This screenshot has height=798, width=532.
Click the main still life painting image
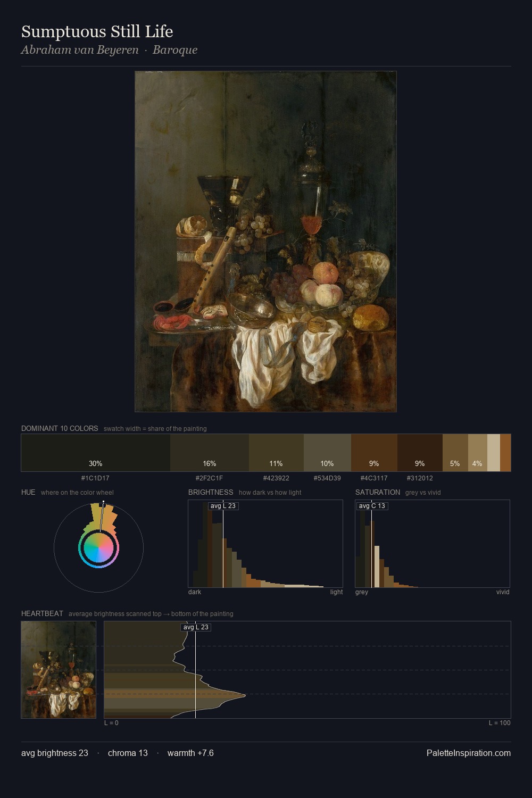click(x=265, y=242)
